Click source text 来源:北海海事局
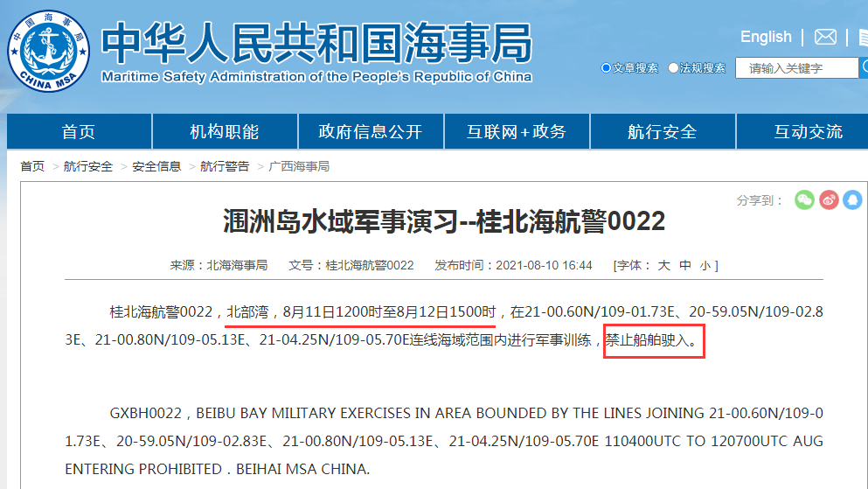868x489 pixels. coord(219,265)
